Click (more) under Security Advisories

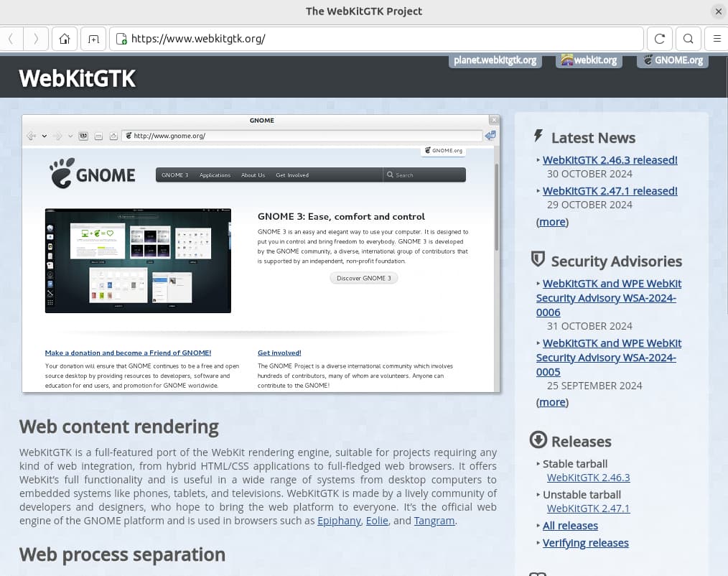coord(553,401)
